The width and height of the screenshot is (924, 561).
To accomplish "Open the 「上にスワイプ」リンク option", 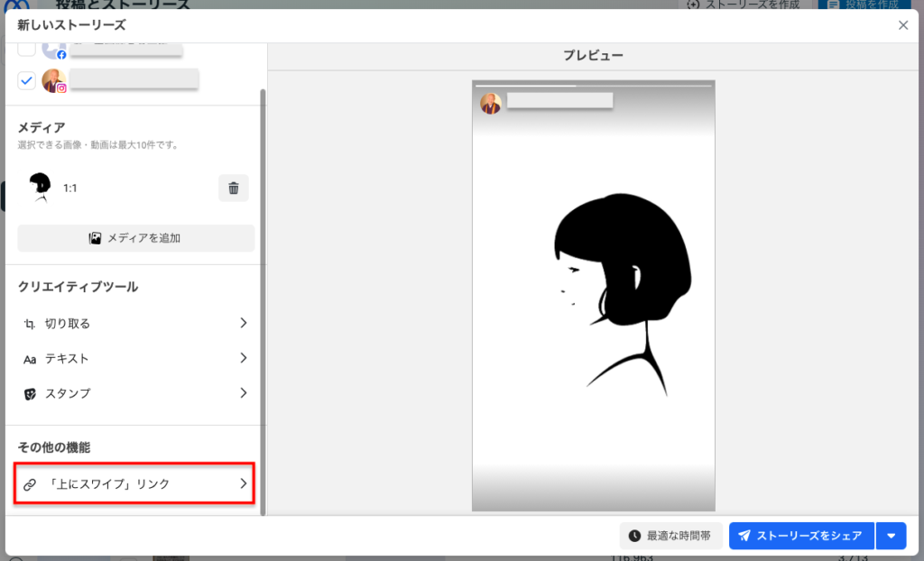I will 134,483.
